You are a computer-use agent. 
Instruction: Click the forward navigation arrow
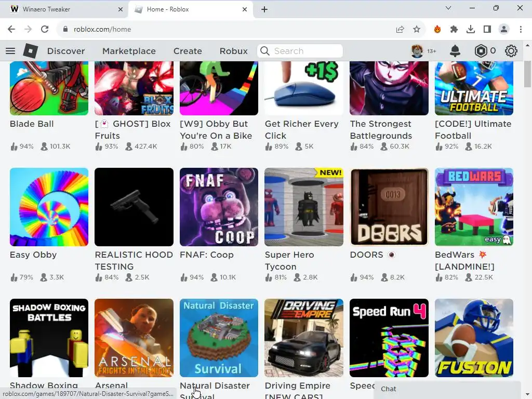(x=28, y=29)
